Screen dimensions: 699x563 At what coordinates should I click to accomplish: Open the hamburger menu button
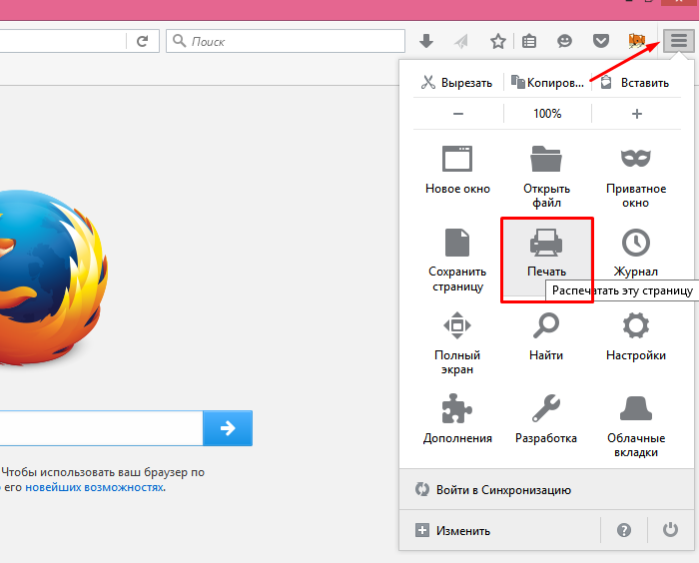point(678,41)
